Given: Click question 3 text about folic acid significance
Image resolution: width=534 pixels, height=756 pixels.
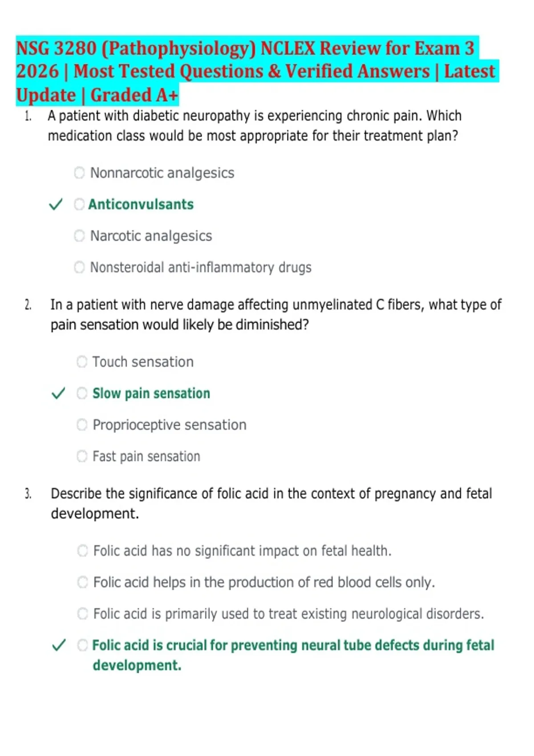Looking at the screenshot, I should pos(271,503).
